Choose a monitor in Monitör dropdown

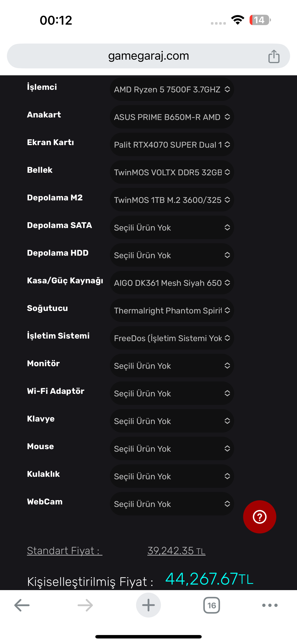172,366
